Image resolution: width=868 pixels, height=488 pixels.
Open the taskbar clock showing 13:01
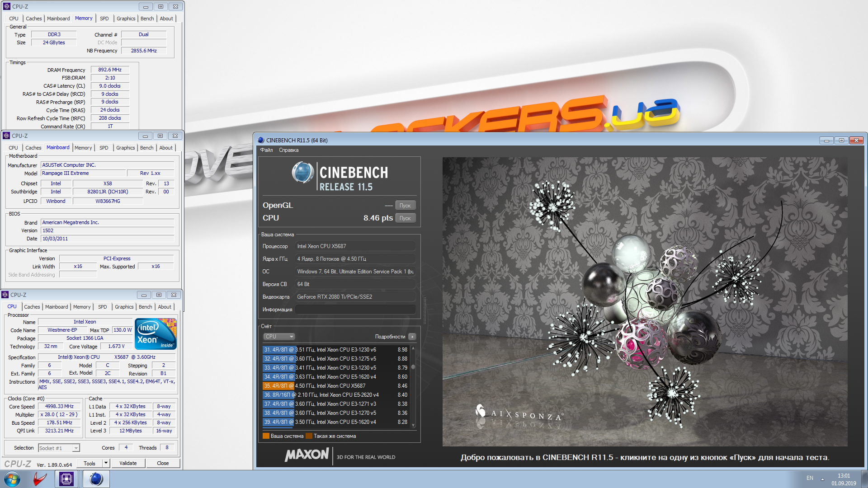pos(844,479)
